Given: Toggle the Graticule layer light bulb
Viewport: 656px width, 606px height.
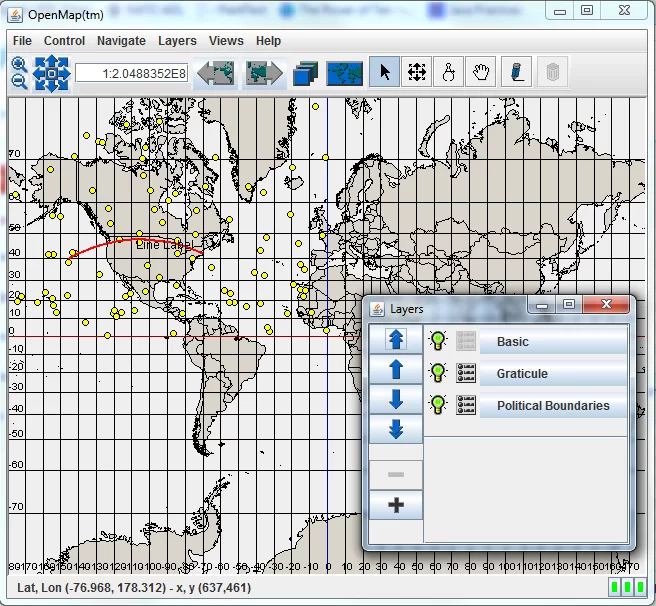Looking at the screenshot, I should (438, 372).
